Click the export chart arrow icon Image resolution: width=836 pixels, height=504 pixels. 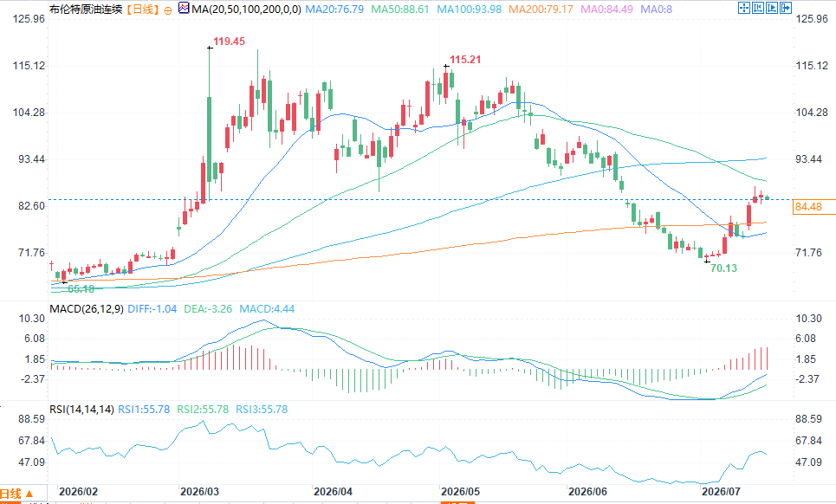pyautogui.click(x=786, y=8)
